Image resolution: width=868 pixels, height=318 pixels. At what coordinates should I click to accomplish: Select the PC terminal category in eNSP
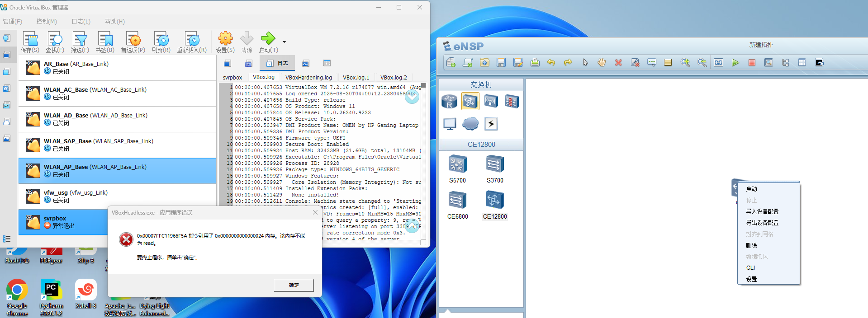[x=449, y=123]
